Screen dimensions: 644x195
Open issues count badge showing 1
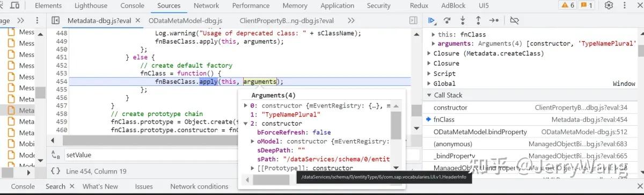coord(587,5)
